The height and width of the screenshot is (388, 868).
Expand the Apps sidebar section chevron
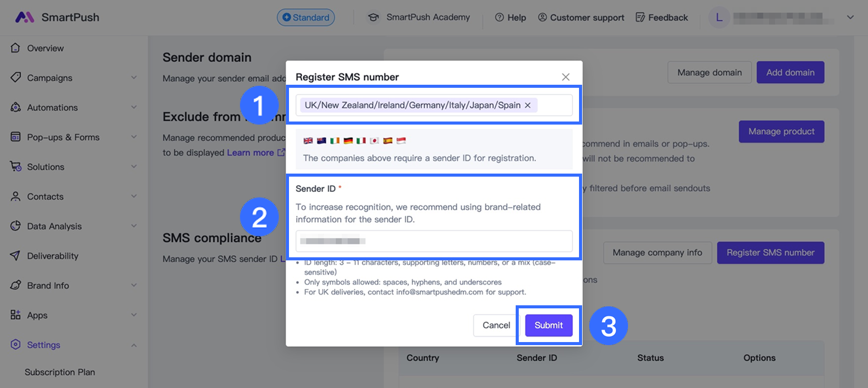click(134, 314)
